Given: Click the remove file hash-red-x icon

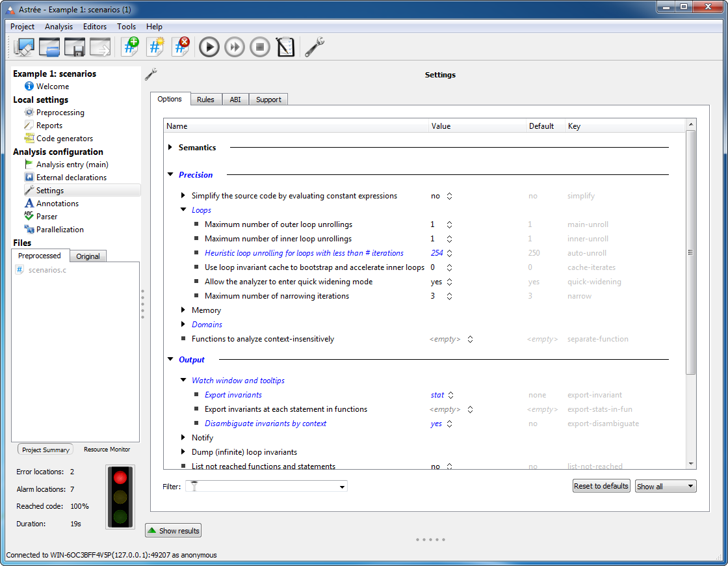Looking at the screenshot, I should coord(181,47).
